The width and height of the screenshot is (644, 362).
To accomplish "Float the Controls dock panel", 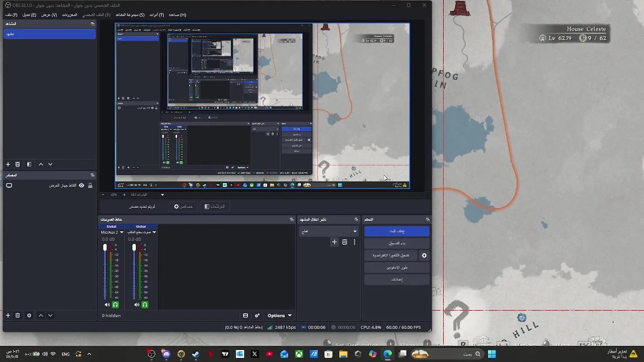I will point(428,219).
